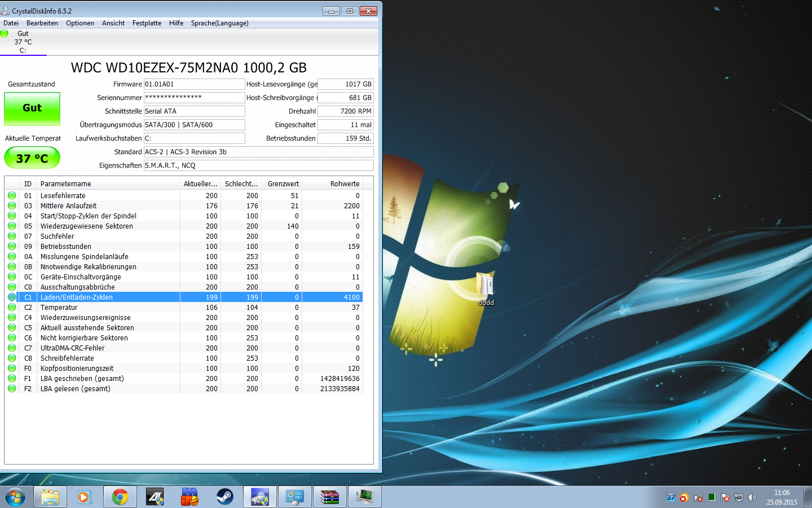This screenshot has width=812, height=508.
Task: Open the Action Center flag tray icon
Action: coord(725,497)
